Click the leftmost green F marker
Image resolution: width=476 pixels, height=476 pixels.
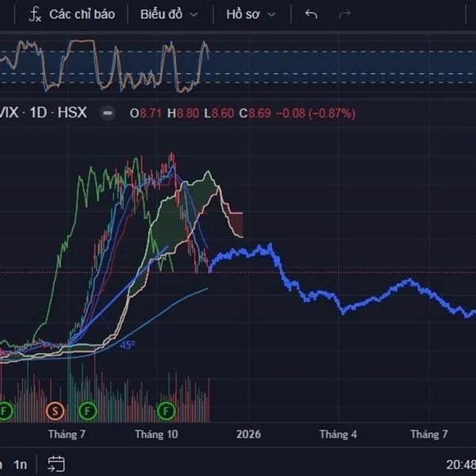pos(4,411)
